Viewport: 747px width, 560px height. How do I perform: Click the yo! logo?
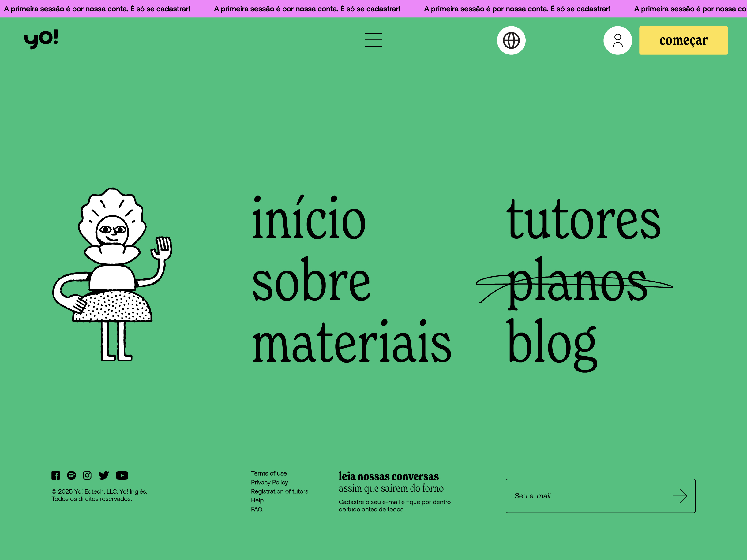click(x=41, y=39)
